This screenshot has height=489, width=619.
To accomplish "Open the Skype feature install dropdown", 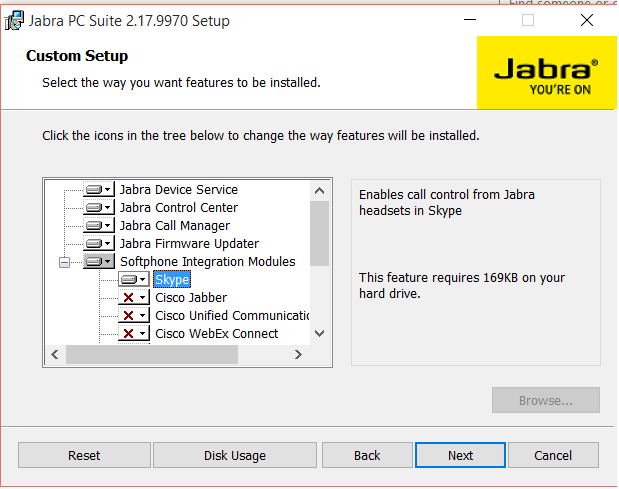I will click(134, 279).
